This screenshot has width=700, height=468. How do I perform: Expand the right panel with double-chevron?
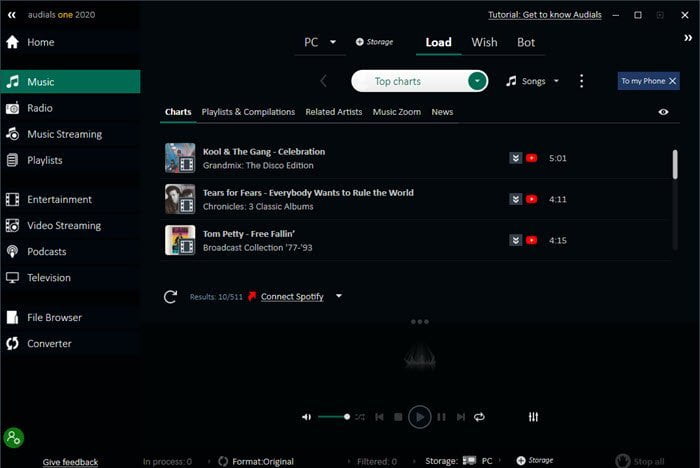pyautogui.click(x=688, y=38)
